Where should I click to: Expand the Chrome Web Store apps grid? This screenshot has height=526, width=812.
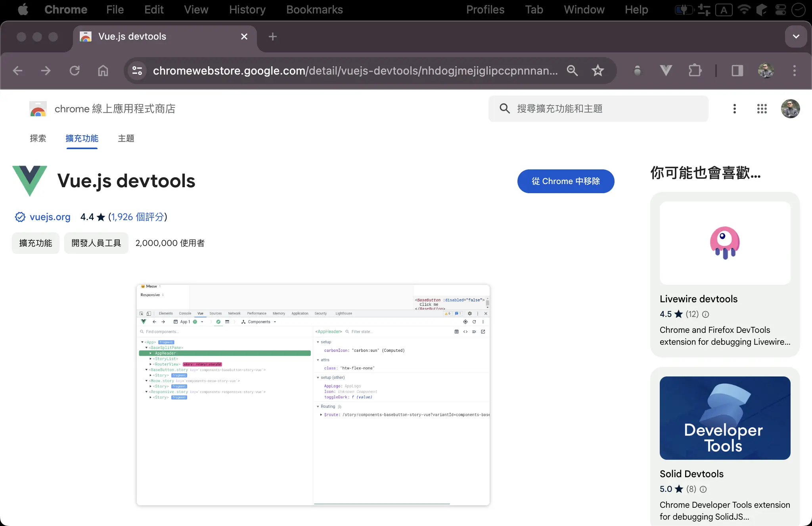click(762, 108)
